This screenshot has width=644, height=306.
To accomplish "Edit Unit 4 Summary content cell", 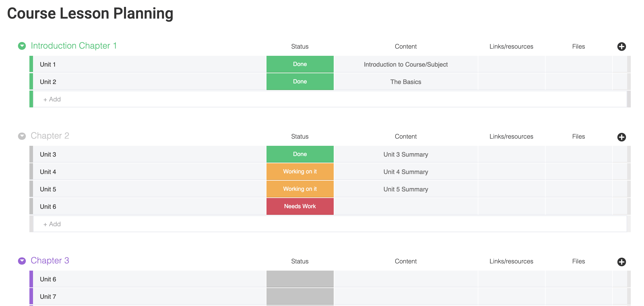I will (406, 172).
